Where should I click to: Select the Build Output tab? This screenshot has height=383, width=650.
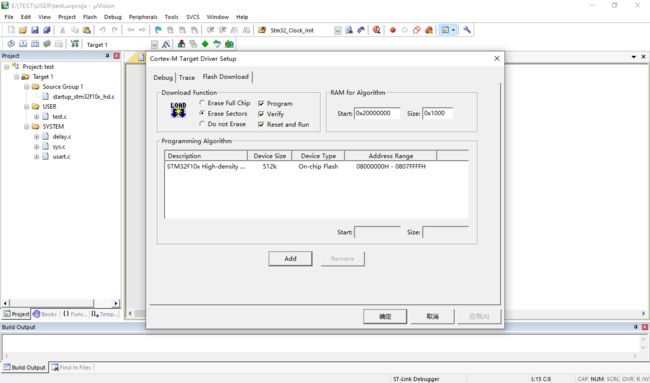click(x=24, y=367)
